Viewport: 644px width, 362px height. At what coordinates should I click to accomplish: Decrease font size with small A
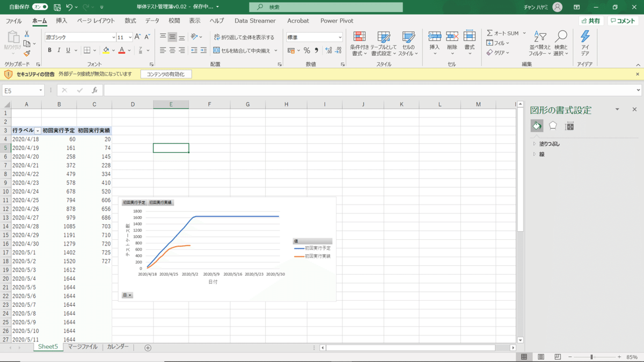pyautogui.click(x=147, y=37)
